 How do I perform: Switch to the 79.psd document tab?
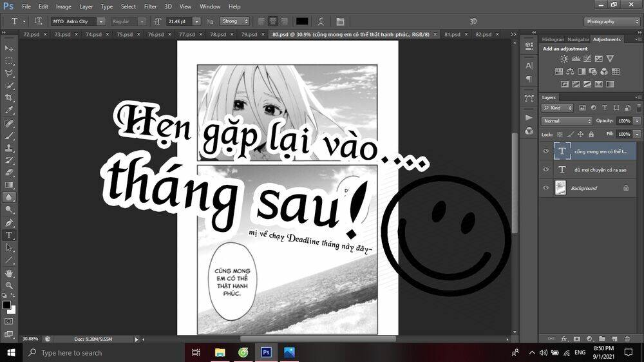coord(249,34)
